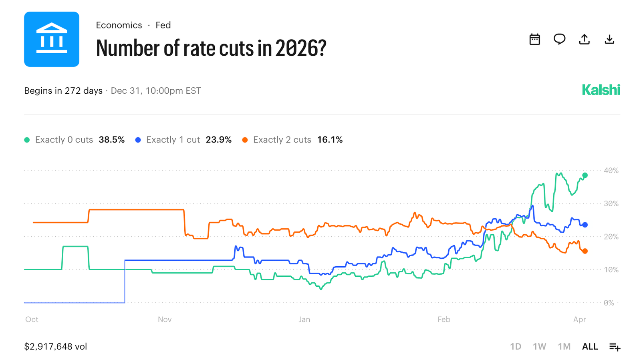Hide the Exactly 2 cuts line

coord(282,139)
